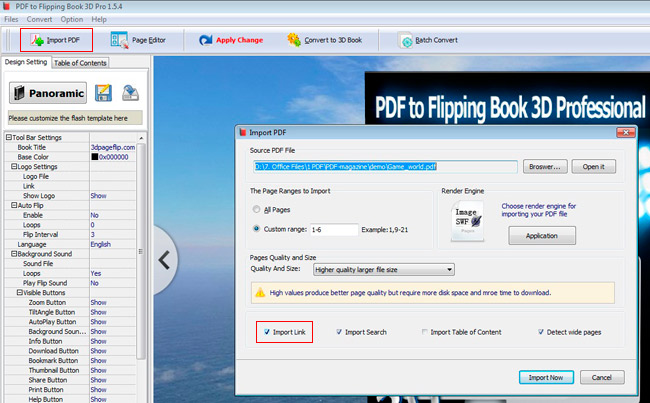Start Convert to 3D Book
The width and height of the screenshot is (650, 403).
tap(325, 40)
